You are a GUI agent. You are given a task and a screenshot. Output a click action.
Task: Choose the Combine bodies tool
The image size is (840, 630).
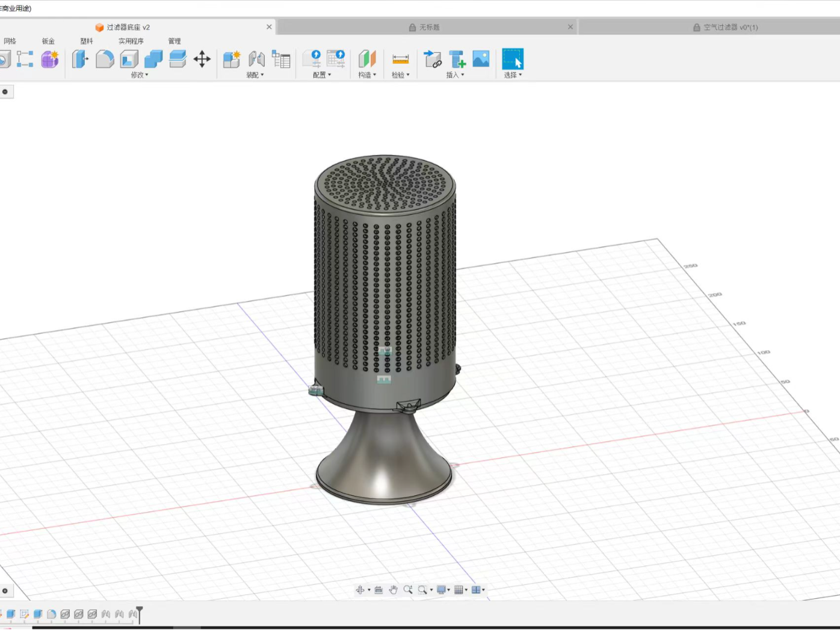coord(153,59)
